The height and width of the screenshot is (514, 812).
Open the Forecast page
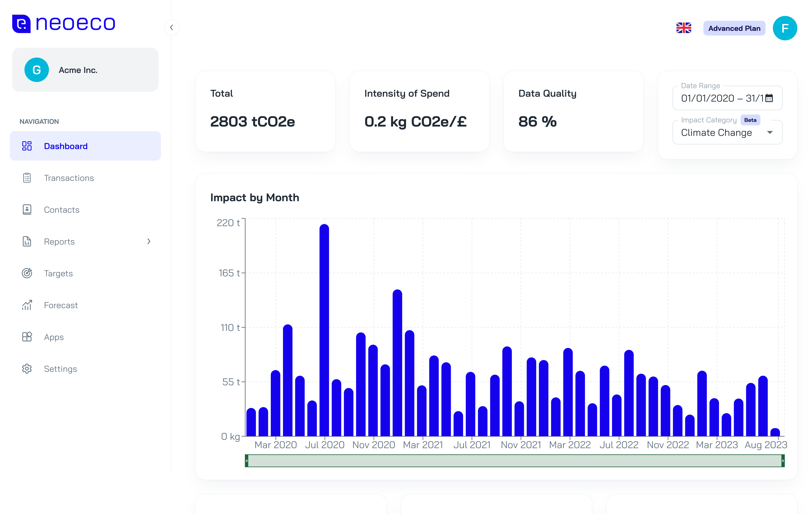(85, 305)
